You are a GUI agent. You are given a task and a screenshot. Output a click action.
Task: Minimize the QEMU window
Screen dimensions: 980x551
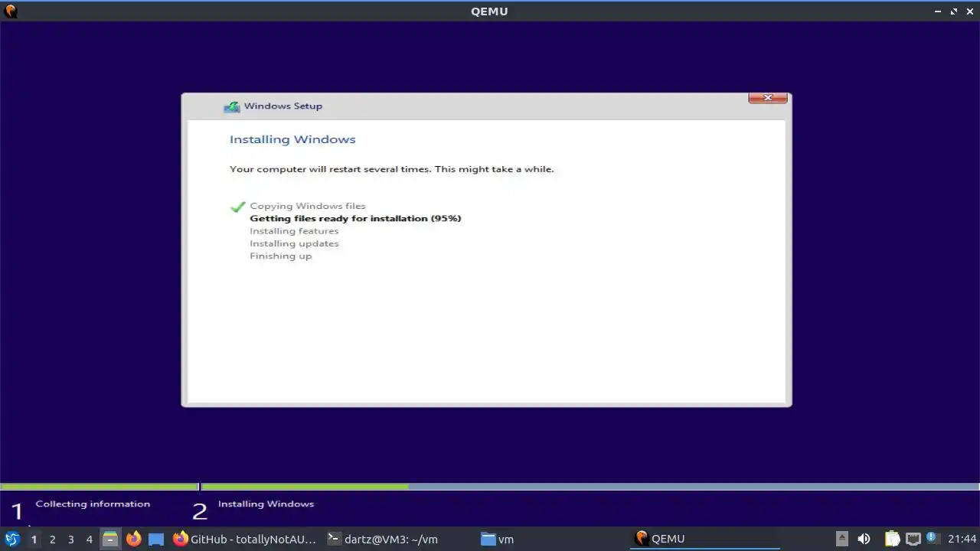939,11
